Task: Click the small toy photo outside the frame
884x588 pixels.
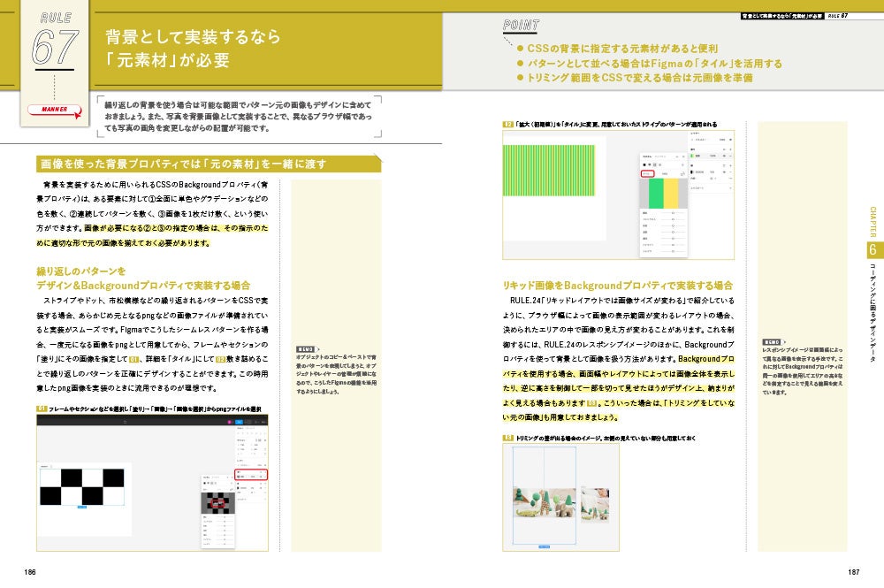Action: pos(595,505)
